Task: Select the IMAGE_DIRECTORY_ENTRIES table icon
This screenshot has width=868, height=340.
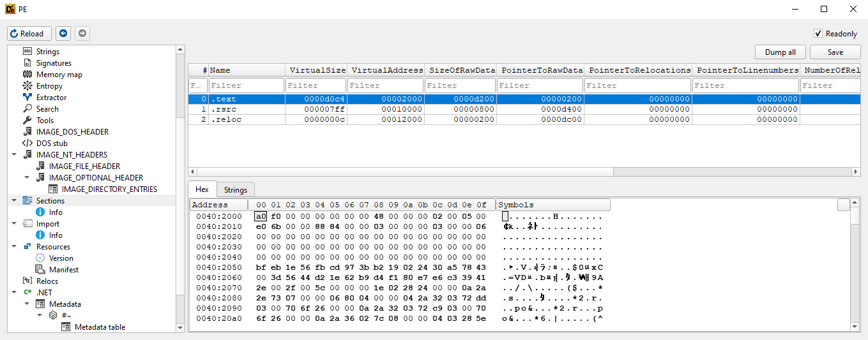Action: point(52,189)
